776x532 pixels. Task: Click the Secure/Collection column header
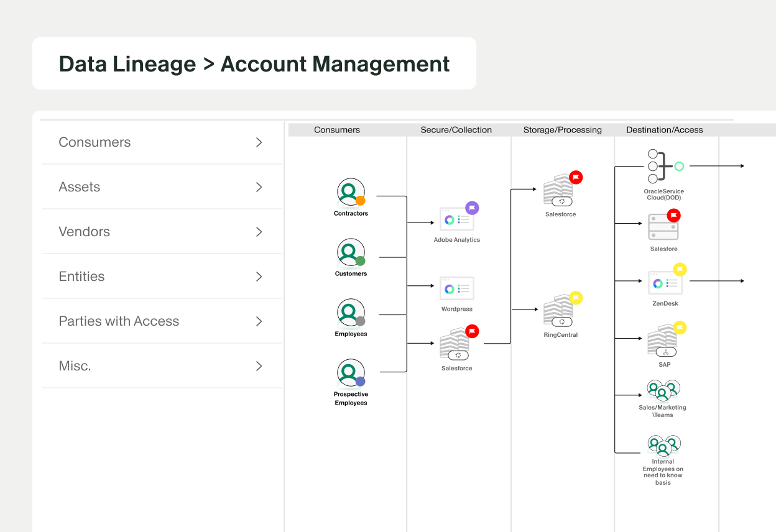tap(456, 130)
